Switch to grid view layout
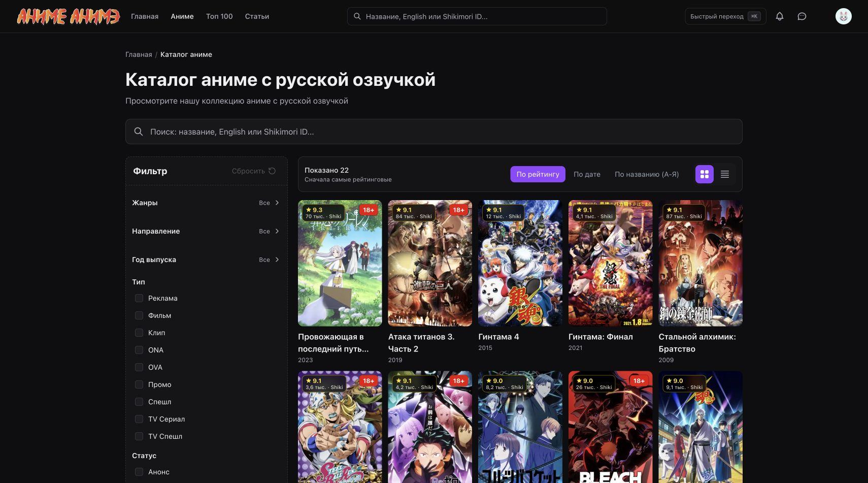 [705, 174]
